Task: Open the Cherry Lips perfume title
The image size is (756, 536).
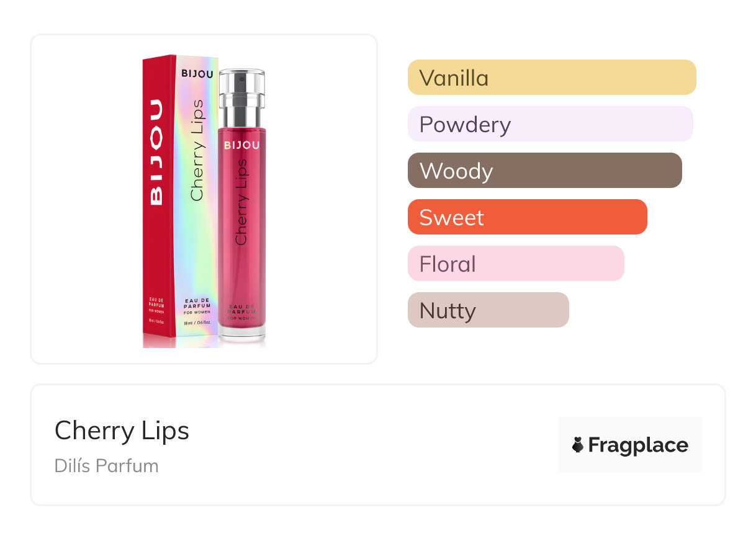Action: pos(122,430)
